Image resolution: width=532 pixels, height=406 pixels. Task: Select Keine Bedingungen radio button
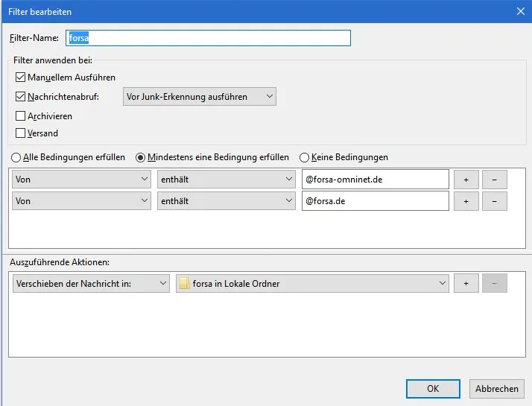[x=304, y=157]
